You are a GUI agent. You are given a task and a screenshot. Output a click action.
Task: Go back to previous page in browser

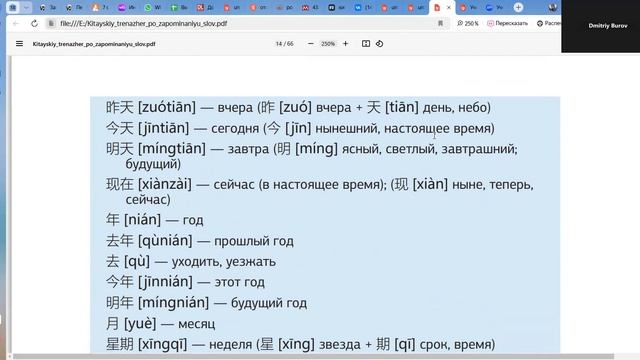[16, 24]
